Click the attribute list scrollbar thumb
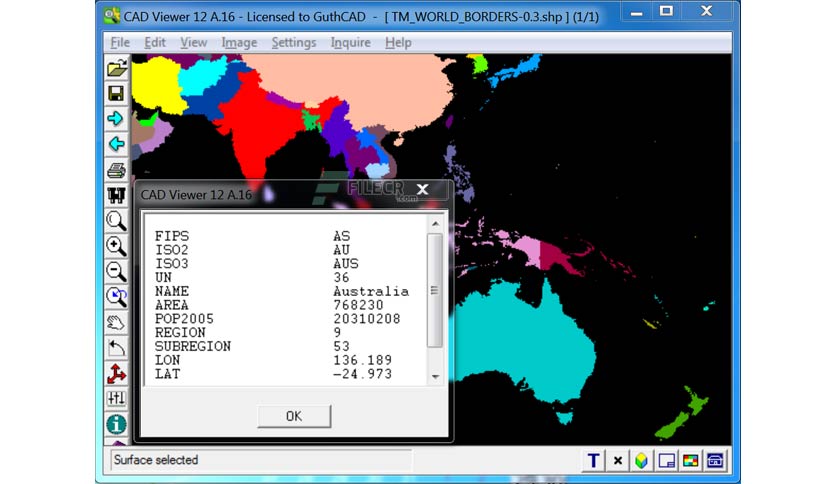The width and height of the screenshot is (836, 484). coord(435,291)
